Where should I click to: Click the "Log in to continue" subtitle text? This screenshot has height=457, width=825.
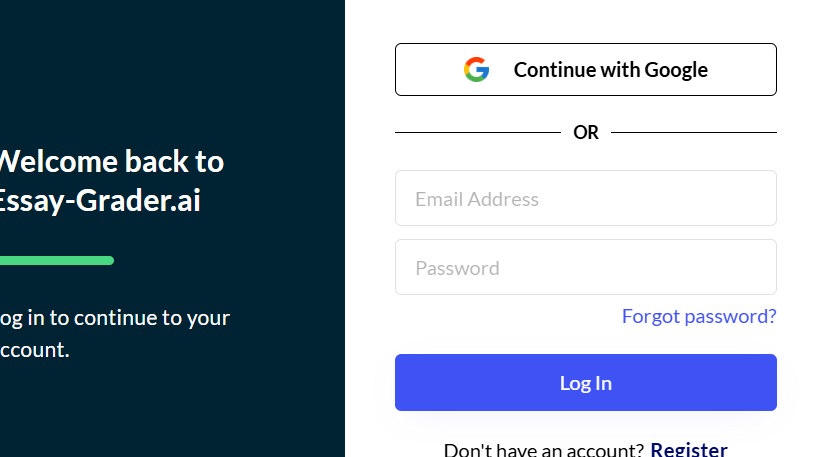[x=114, y=318]
